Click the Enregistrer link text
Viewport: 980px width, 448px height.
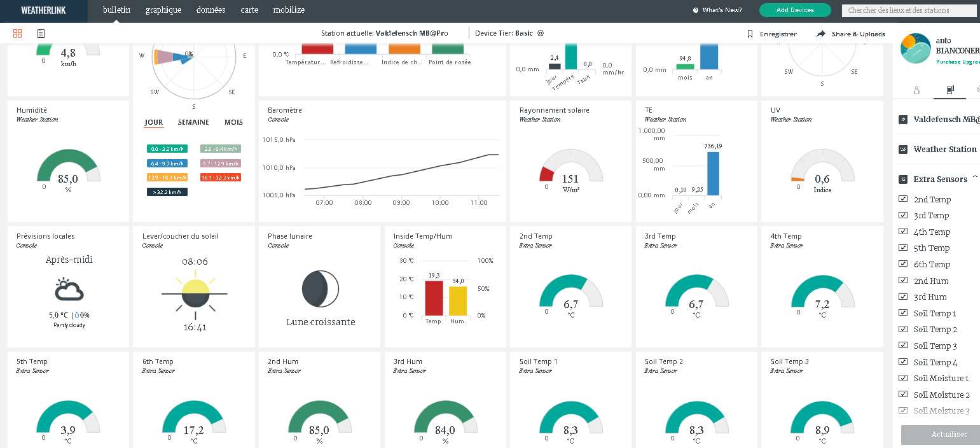tap(778, 34)
